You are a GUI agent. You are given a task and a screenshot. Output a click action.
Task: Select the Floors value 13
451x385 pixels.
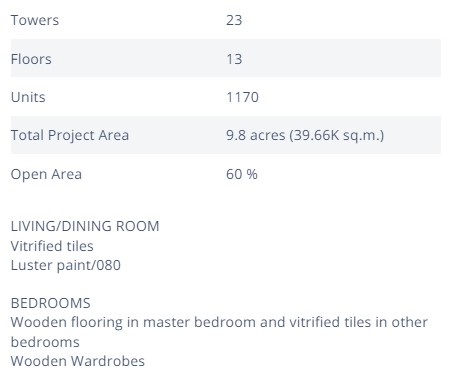tap(234, 59)
